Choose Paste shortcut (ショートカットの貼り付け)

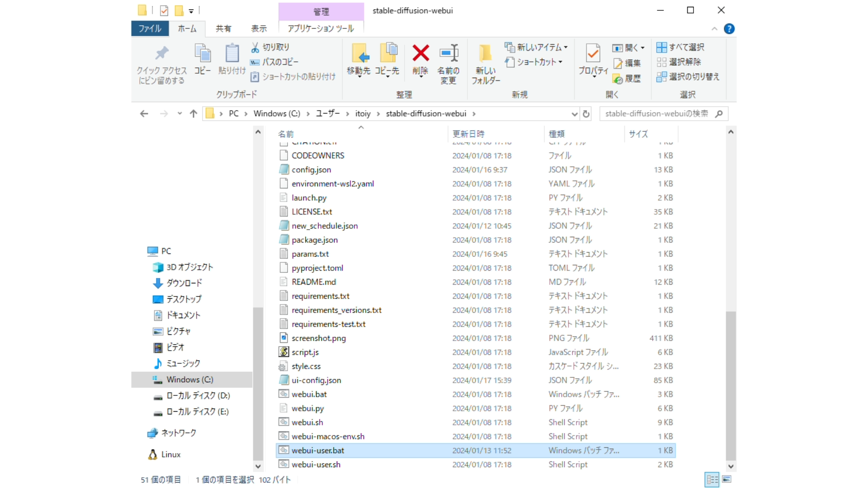293,77
